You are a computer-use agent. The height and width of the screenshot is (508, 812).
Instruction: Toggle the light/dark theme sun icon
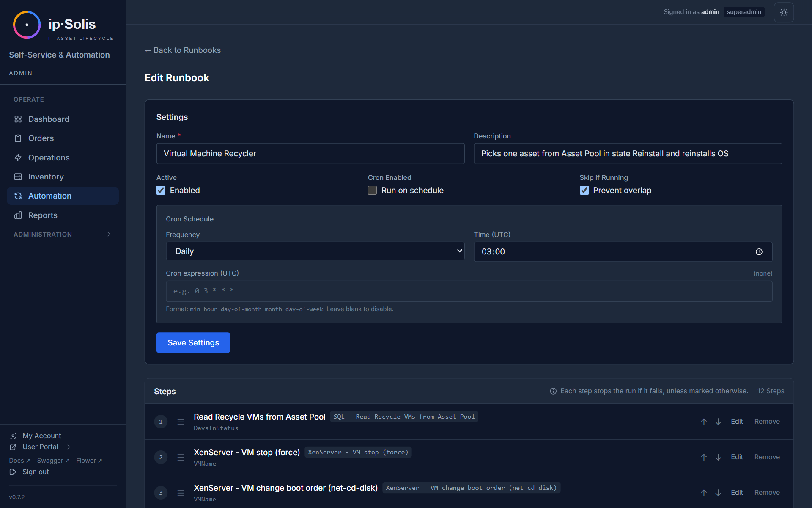(784, 12)
